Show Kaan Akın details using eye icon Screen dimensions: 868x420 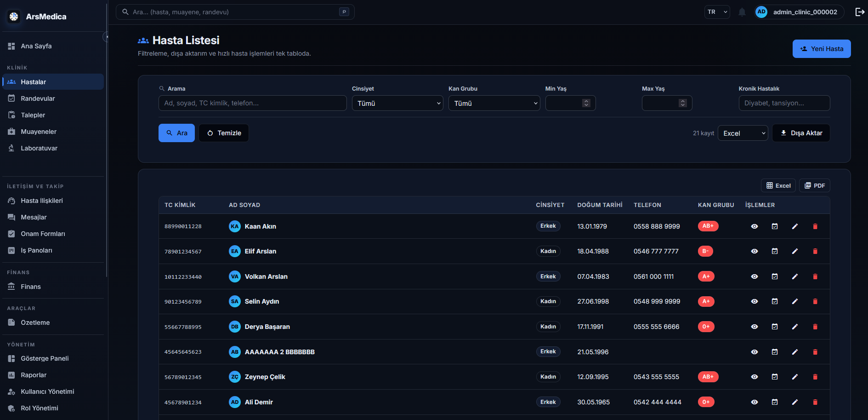[755, 226]
